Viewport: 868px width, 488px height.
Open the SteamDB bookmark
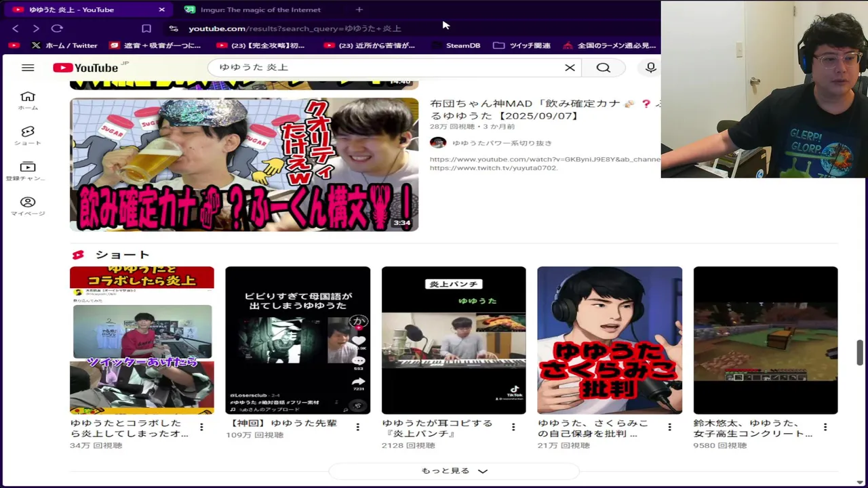pyautogui.click(x=456, y=45)
